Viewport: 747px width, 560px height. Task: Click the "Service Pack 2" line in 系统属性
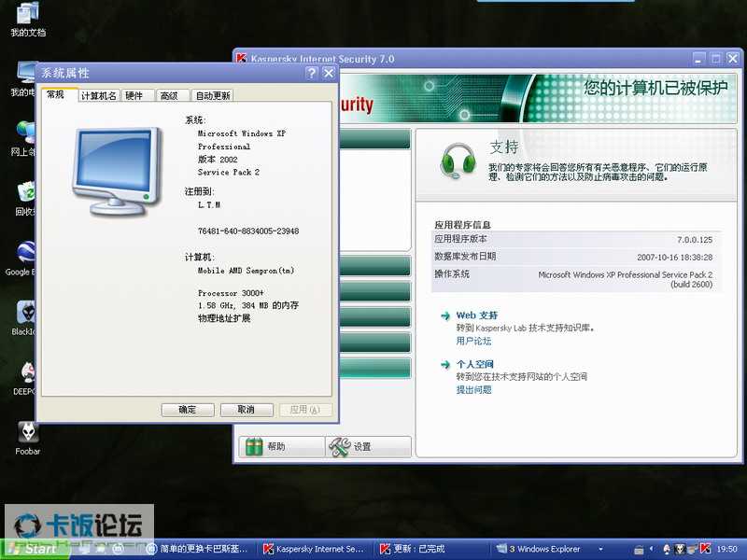pyautogui.click(x=229, y=172)
